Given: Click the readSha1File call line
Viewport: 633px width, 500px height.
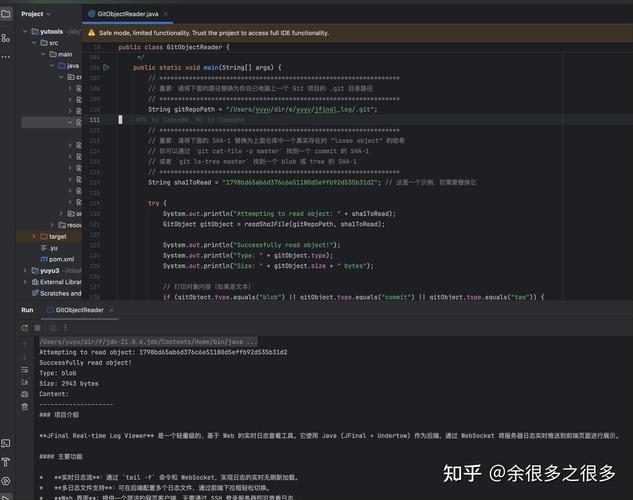Looking at the screenshot, I should [x=274, y=224].
